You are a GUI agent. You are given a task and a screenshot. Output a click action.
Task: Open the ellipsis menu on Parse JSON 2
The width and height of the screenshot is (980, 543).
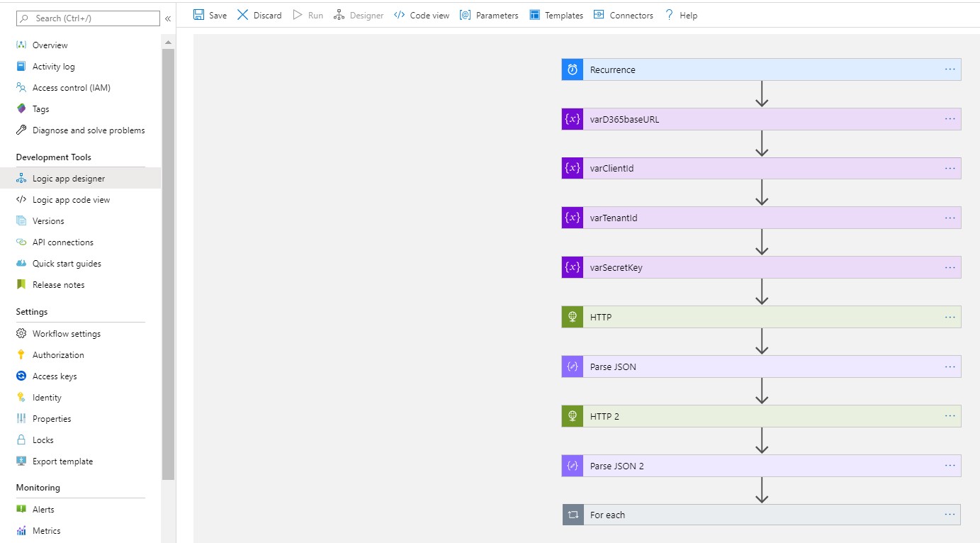click(950, 466)
